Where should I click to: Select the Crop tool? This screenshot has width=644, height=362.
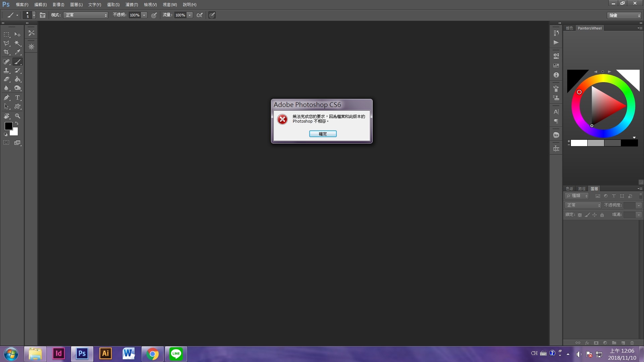[6, 52]
